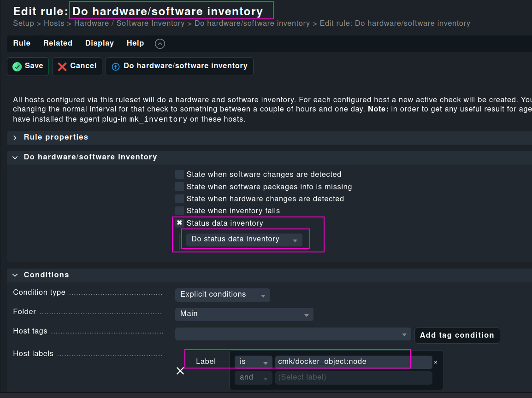Click the Add tag condition button

point(457,335)
